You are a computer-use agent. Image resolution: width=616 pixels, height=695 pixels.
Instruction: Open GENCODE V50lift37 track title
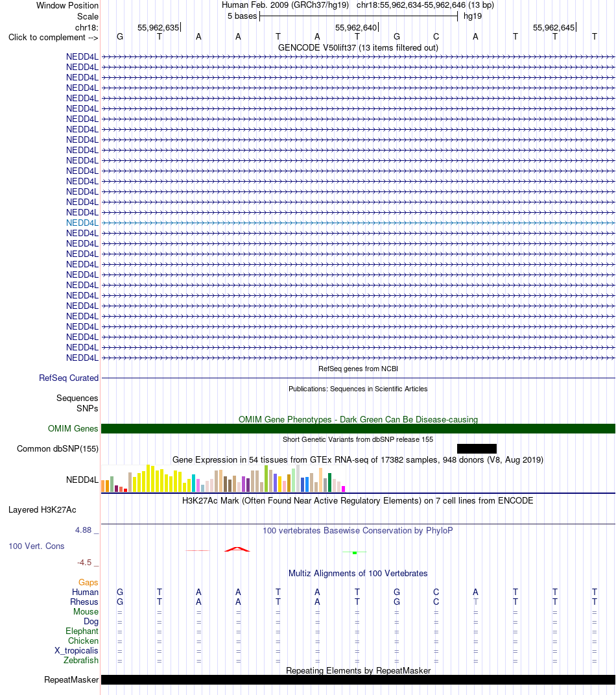coord(358,47)
